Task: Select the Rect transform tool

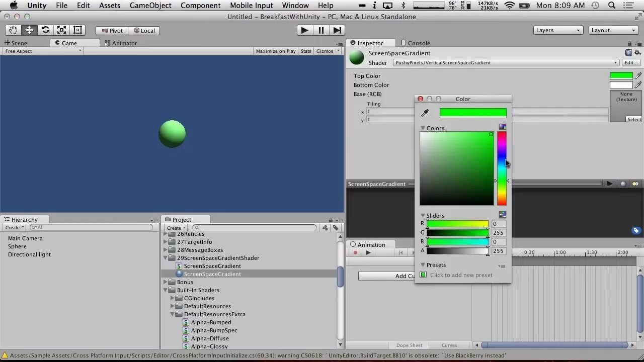Action: click(77, 30)
